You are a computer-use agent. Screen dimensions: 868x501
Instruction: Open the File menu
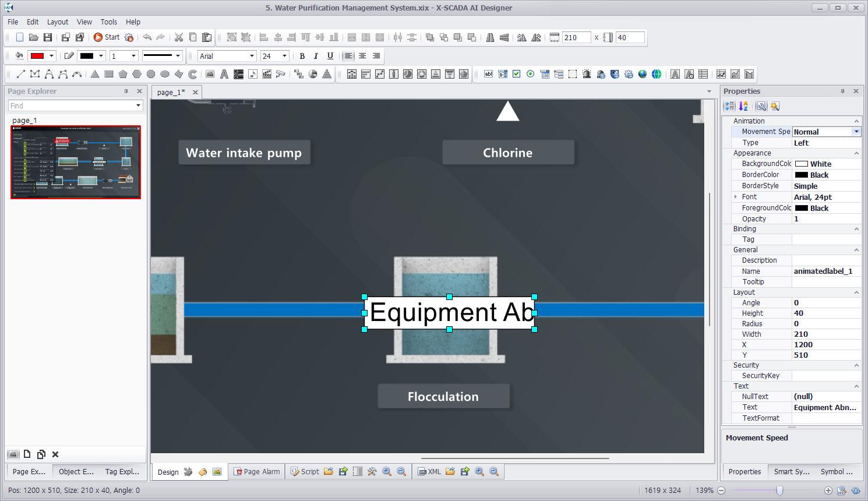click(13, 22)
